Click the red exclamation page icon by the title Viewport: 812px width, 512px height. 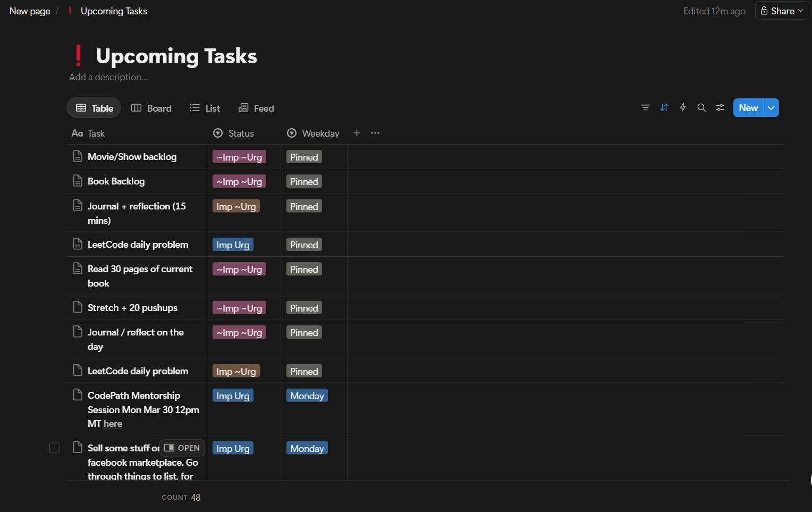[79, 56]
